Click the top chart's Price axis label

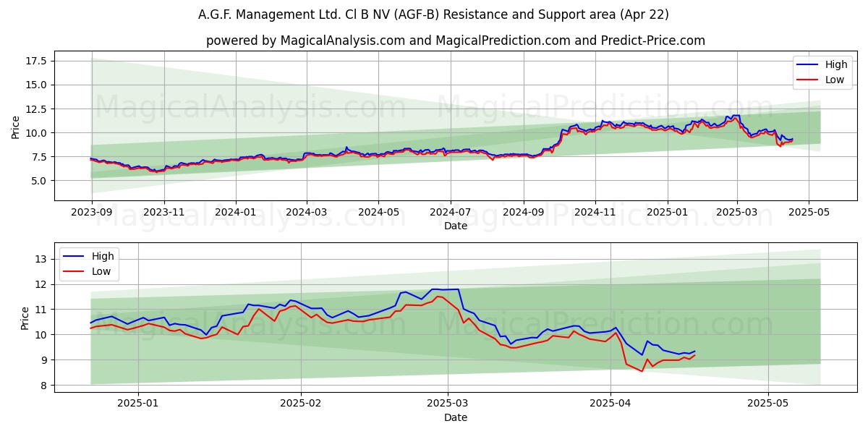(16, 127)
